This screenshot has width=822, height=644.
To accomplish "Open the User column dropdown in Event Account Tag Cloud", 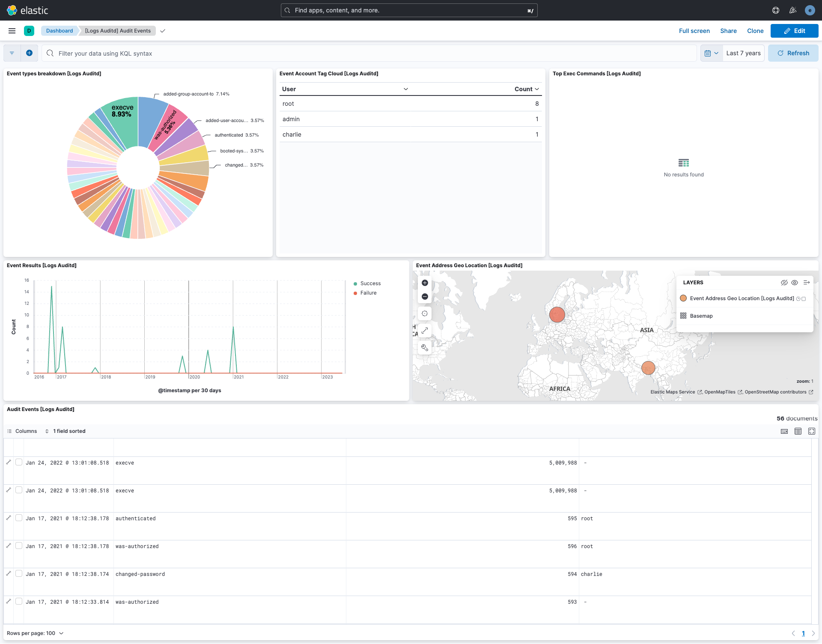I will (405, 89).
